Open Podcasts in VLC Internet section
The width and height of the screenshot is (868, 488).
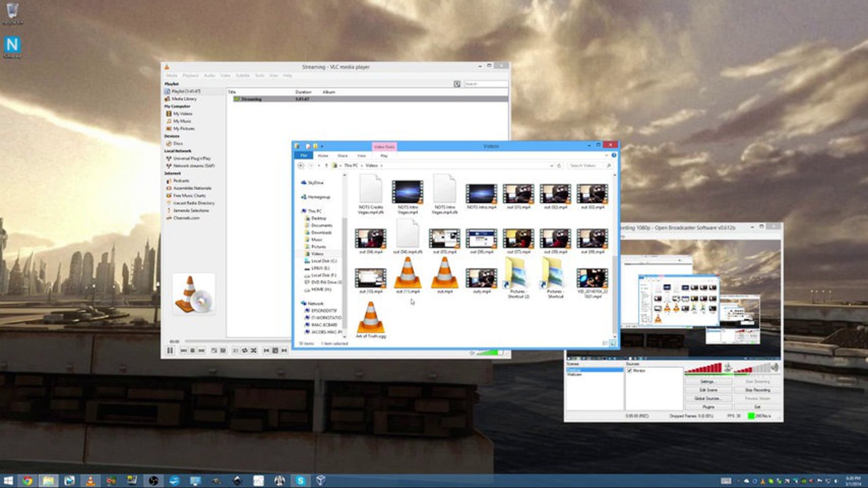[178, 181]
